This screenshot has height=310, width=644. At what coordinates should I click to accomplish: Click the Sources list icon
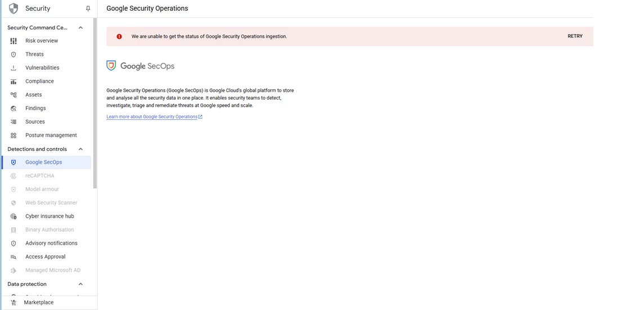14,122
